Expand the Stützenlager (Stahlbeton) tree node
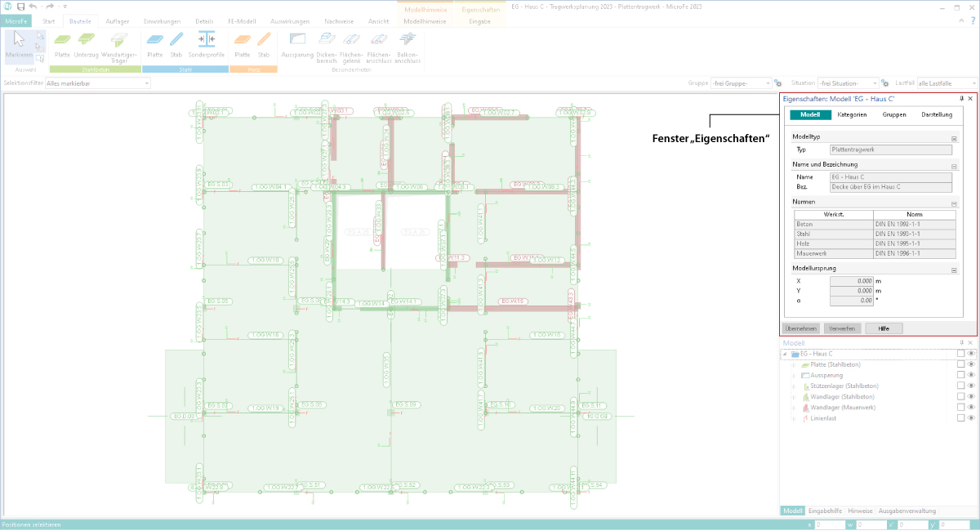 pos(793,386)
